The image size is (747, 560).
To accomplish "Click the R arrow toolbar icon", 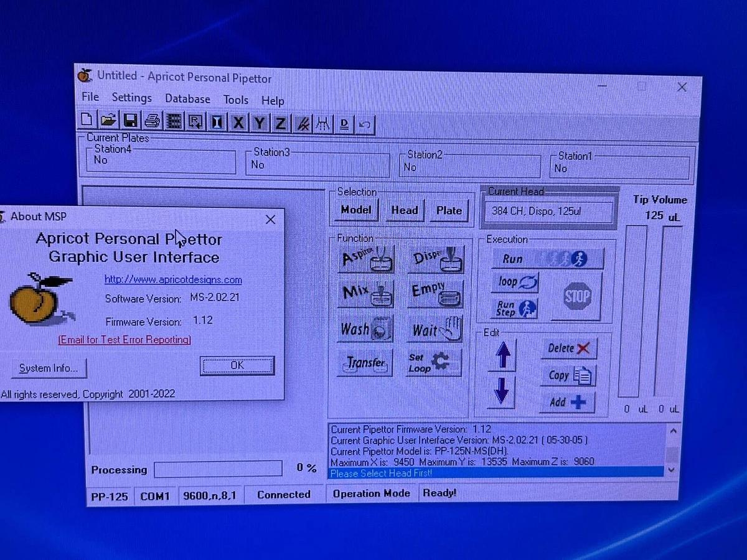I will (x=195, y=122).
